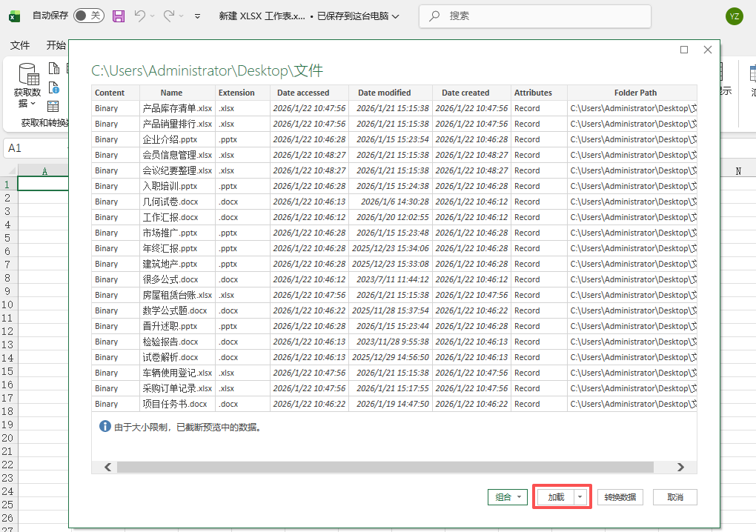756x532 pixels.
Task: Select the From Text/CSV import icon
Action: coord(53,68)
